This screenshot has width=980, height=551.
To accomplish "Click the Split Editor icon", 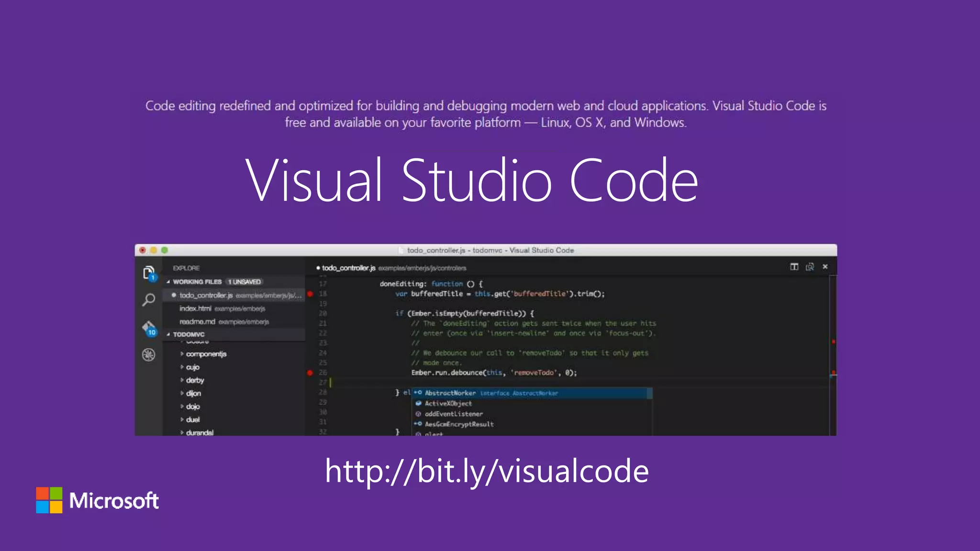I will [x=794, y=267].
